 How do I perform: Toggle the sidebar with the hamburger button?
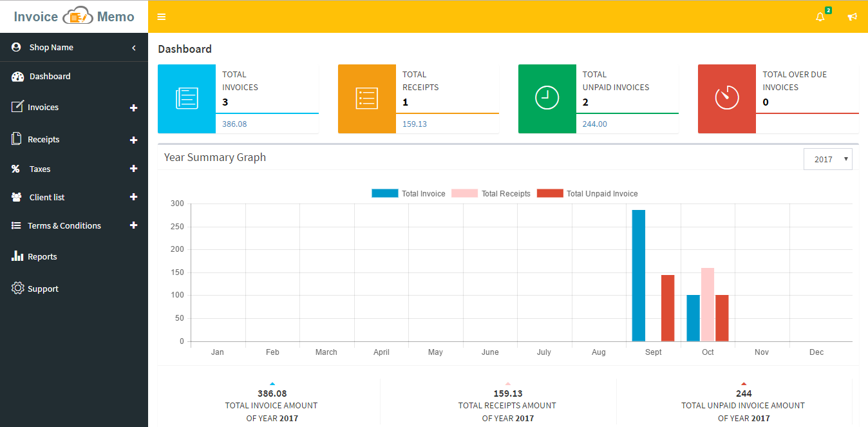click(161, 17)
